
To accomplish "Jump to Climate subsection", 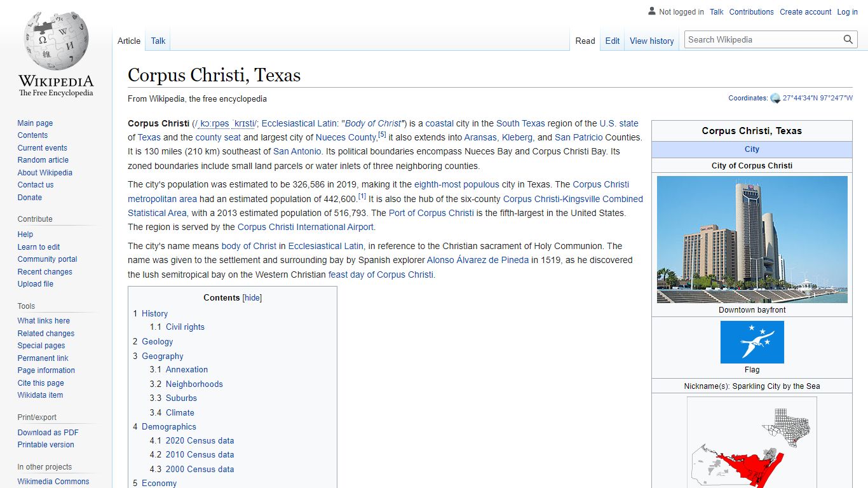I will click(180, 412).
